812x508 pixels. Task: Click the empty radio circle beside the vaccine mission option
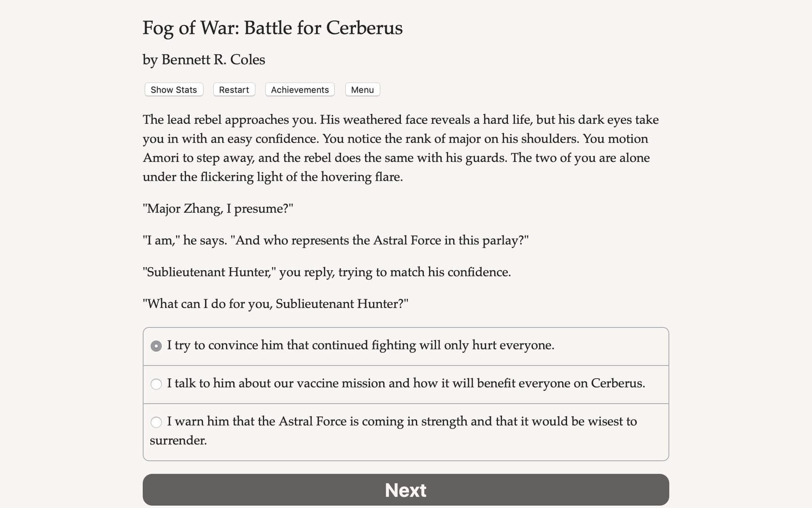(156, 384)
